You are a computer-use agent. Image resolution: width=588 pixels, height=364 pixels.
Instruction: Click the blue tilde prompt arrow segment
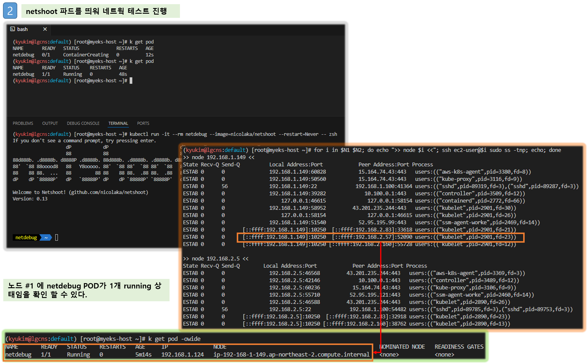[46, 237]
